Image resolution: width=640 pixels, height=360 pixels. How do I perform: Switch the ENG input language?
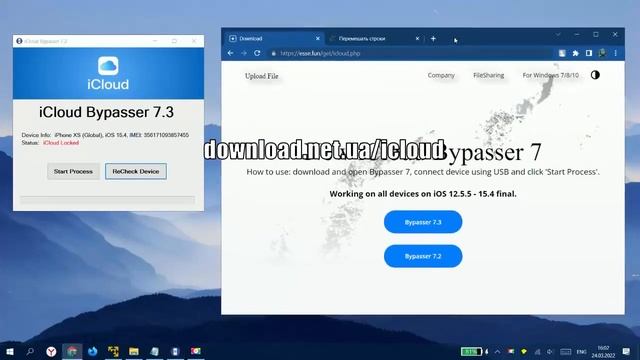tap(581, 351)
